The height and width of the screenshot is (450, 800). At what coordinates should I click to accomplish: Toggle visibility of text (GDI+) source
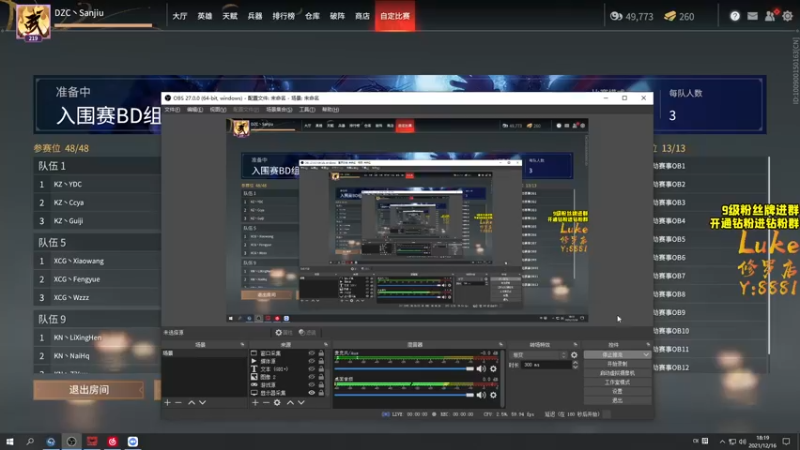coord(311,369)
